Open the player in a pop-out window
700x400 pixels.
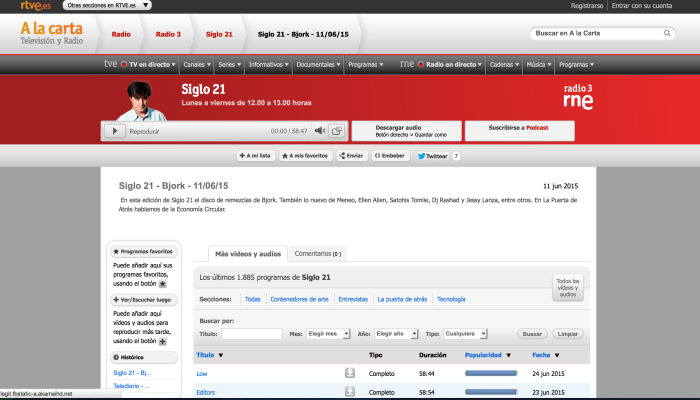pyautogui.click(x=337, y=131)
